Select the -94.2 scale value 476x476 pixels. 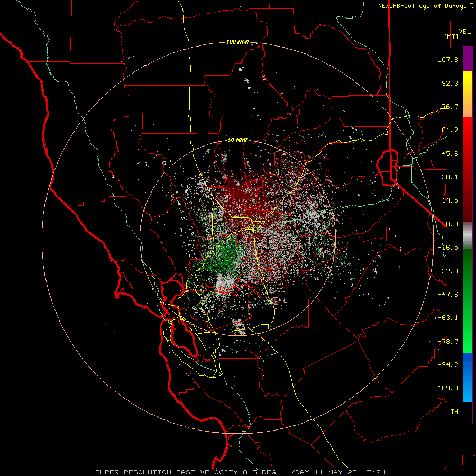448,365
